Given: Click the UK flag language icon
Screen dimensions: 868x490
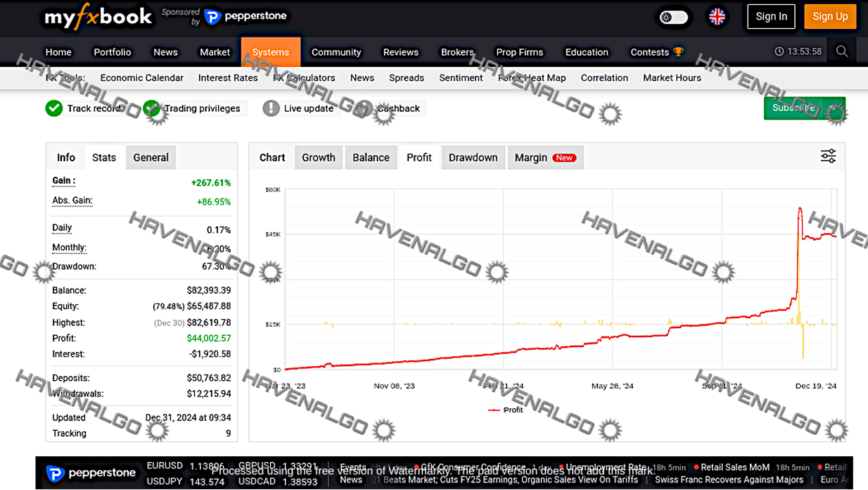Looking at the screenshot, I should tap(717, 16).
